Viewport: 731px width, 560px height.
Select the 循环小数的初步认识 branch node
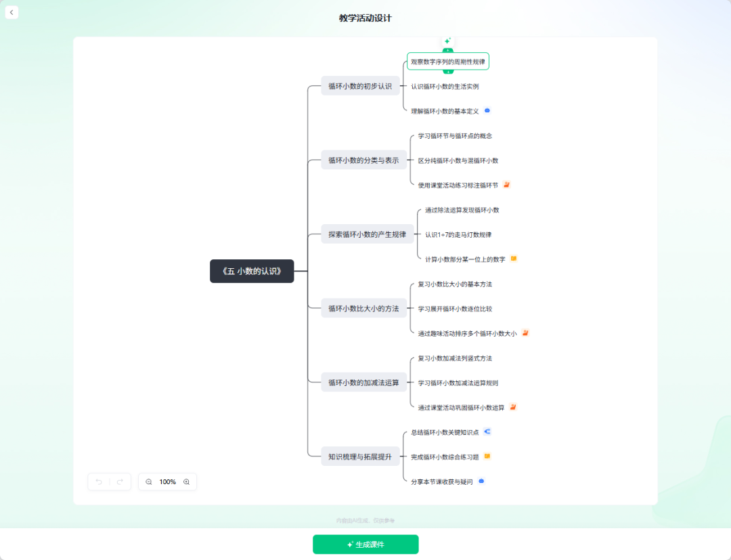[x=360, y=86]
